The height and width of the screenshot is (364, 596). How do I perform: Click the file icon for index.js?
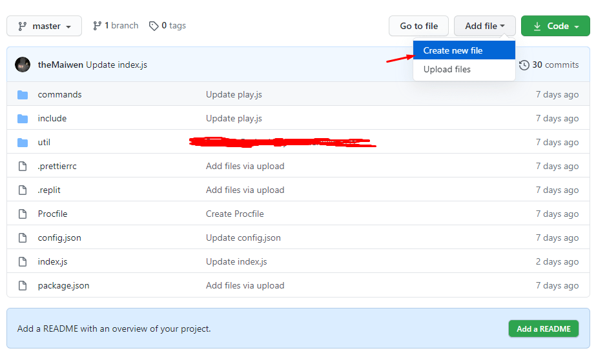(x=23, y=262)
